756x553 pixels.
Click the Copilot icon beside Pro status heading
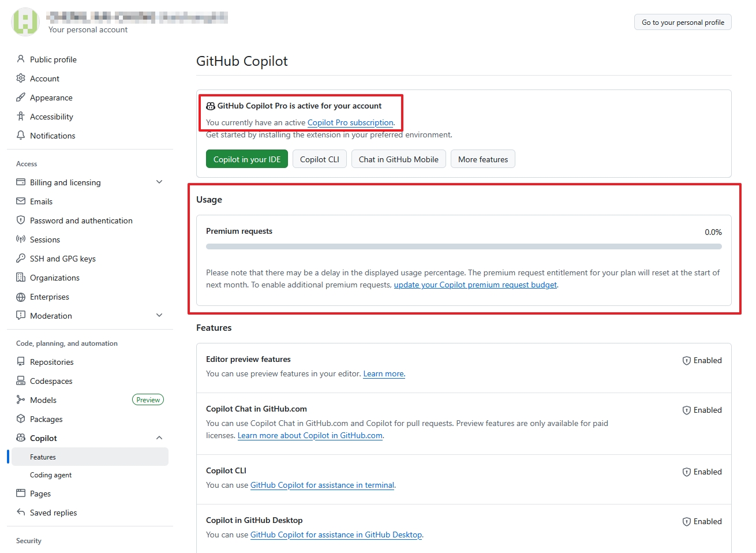coord(211,106)
